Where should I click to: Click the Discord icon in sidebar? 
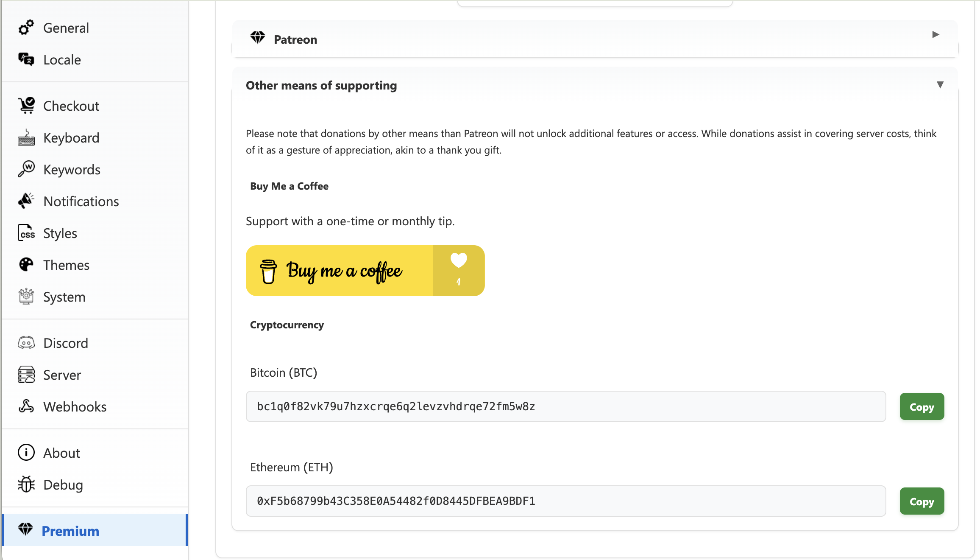tap(26, 343)
